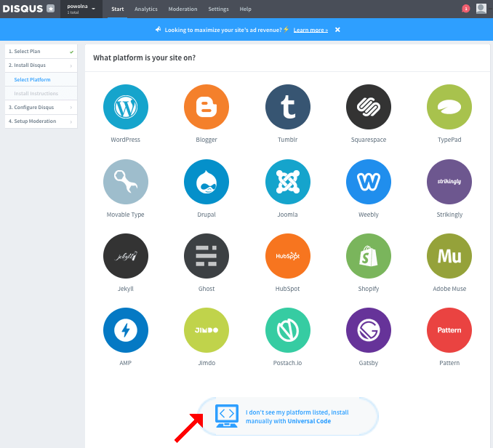
Task: Select the Jekyll platform icon
Action: pos(126,256)
